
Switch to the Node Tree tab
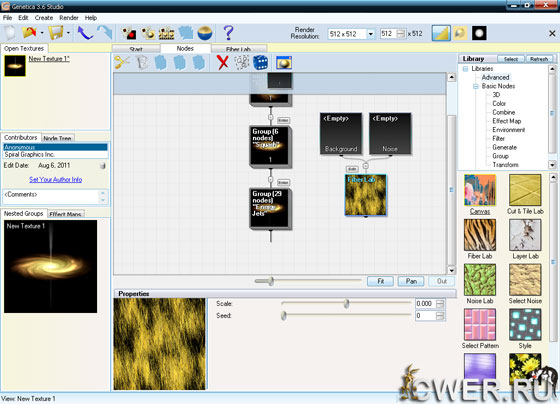(57, 138)
